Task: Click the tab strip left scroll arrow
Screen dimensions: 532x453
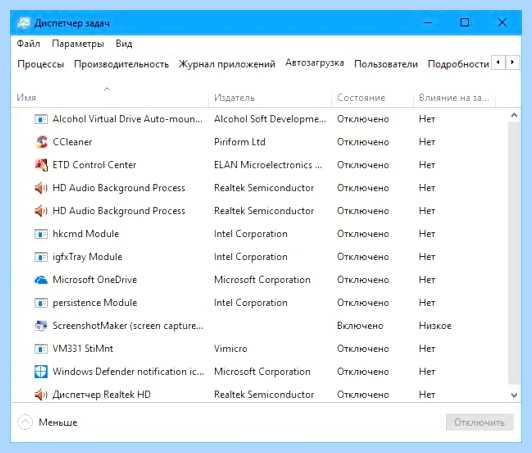Action: pos(498,62)
